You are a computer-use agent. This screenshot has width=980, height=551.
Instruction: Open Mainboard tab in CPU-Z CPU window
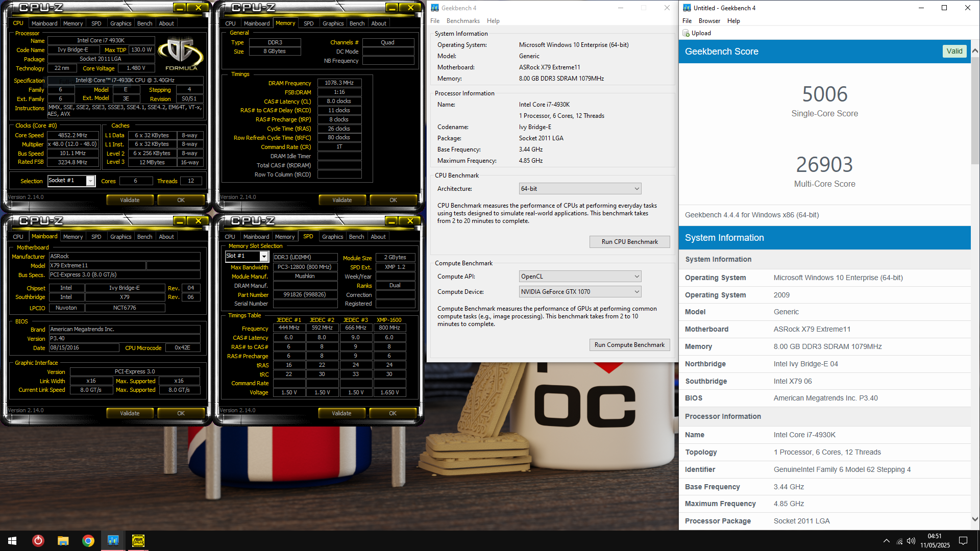pyautogui.click(x=44, y=23)
